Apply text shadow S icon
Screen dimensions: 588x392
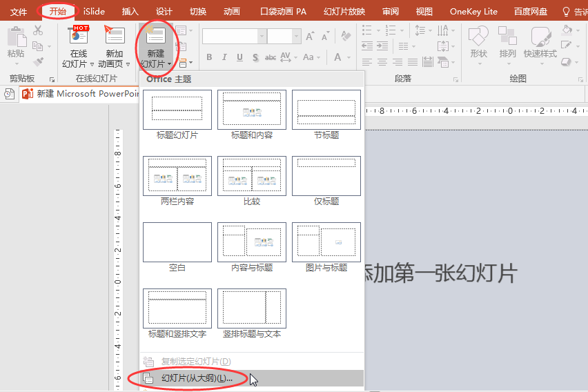(x=255, y=57)
